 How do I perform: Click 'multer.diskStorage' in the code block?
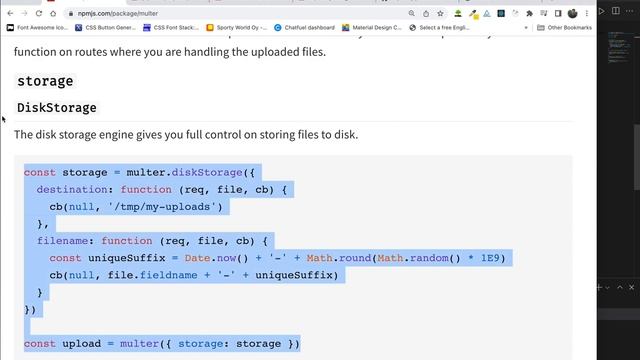coord(184,173)
